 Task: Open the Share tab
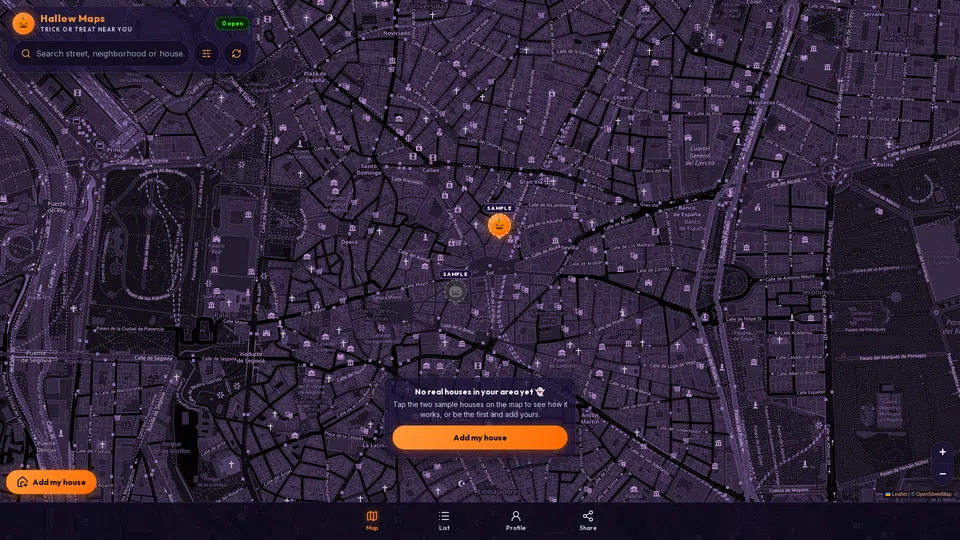click(588, 520)
